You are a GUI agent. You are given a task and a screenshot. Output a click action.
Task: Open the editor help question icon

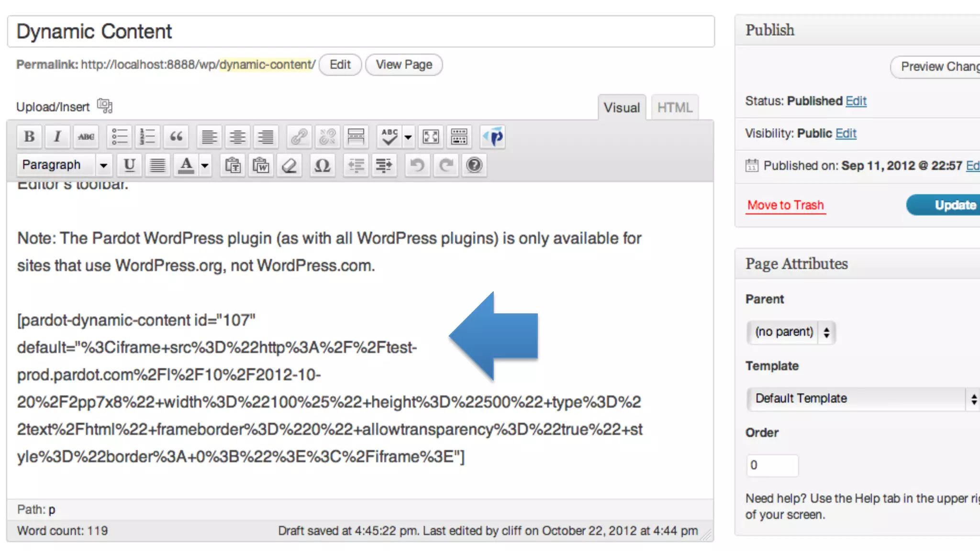(474, 166)
